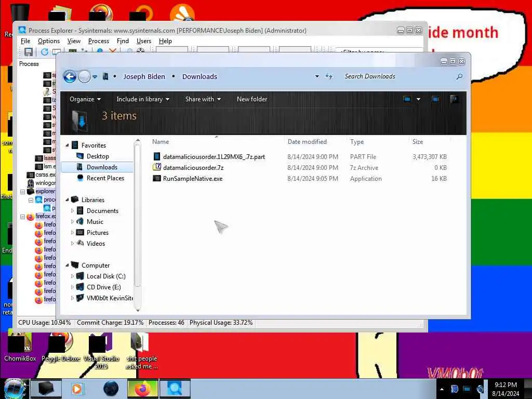Sort files by the Size column header

coord(418,142)
